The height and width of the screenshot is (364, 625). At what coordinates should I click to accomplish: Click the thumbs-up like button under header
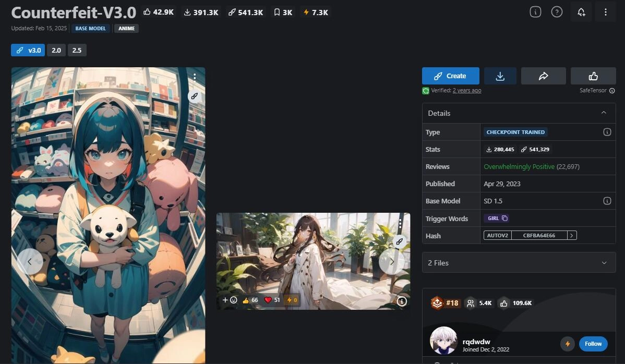(x=593, y=76)
